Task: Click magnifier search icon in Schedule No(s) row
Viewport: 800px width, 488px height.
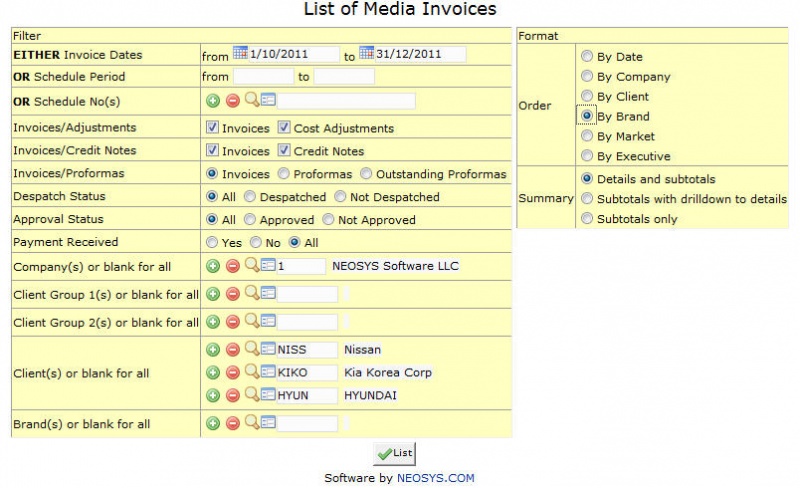Action: (252, 99)
